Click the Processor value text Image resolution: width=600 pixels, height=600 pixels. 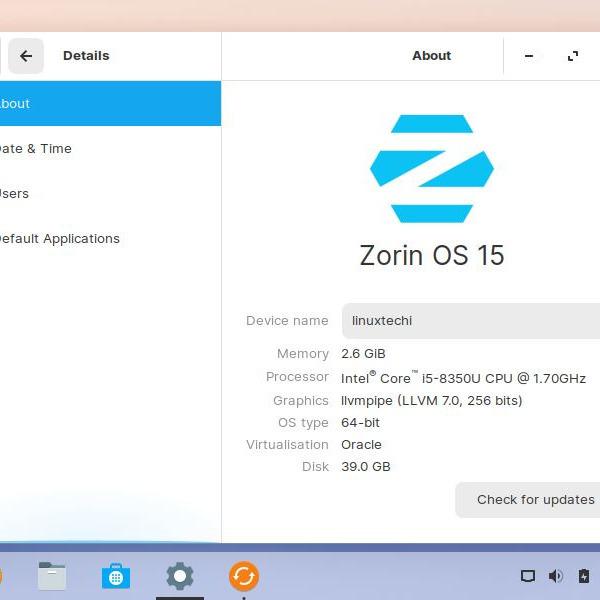click(463, 378)
